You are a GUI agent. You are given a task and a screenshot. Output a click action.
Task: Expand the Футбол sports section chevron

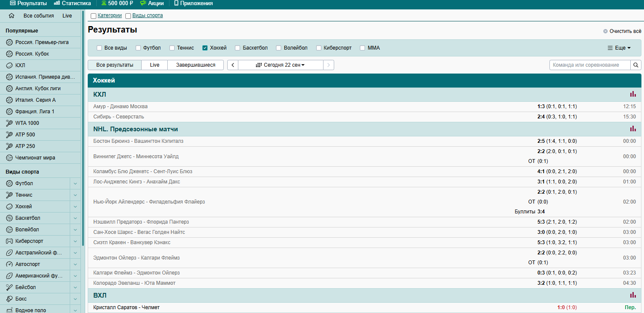point(75,183)
